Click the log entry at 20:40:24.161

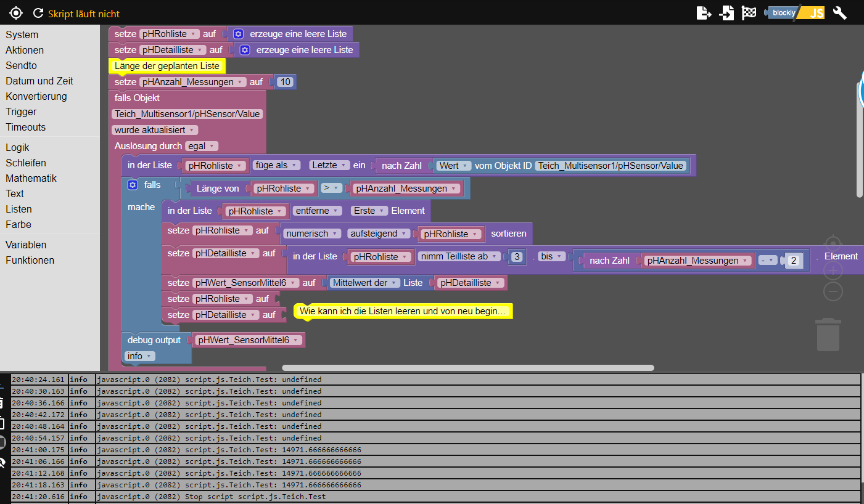point(435,380)
